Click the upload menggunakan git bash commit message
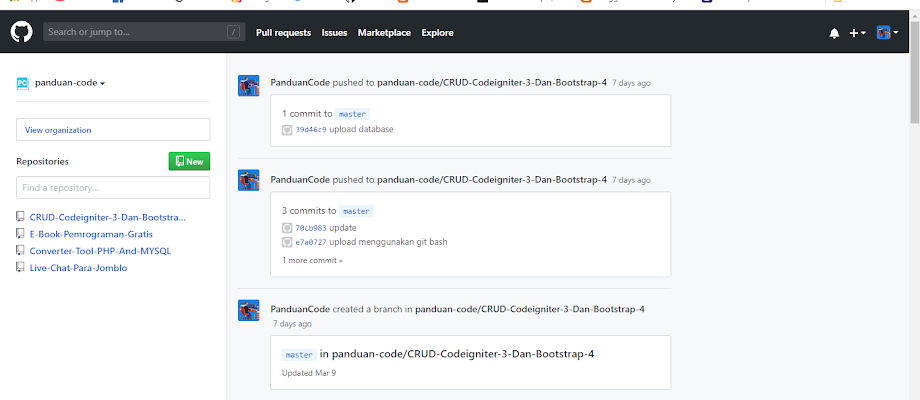The height and width of the screenshot is (400, 920). (388, 242)
